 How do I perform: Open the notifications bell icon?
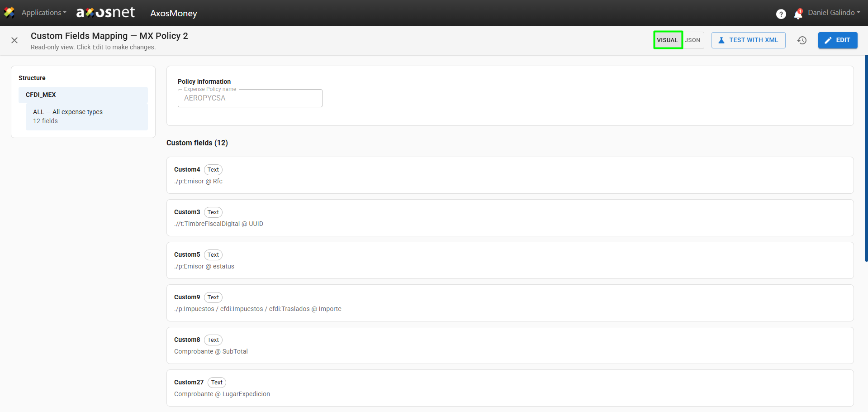click(798, 14)
